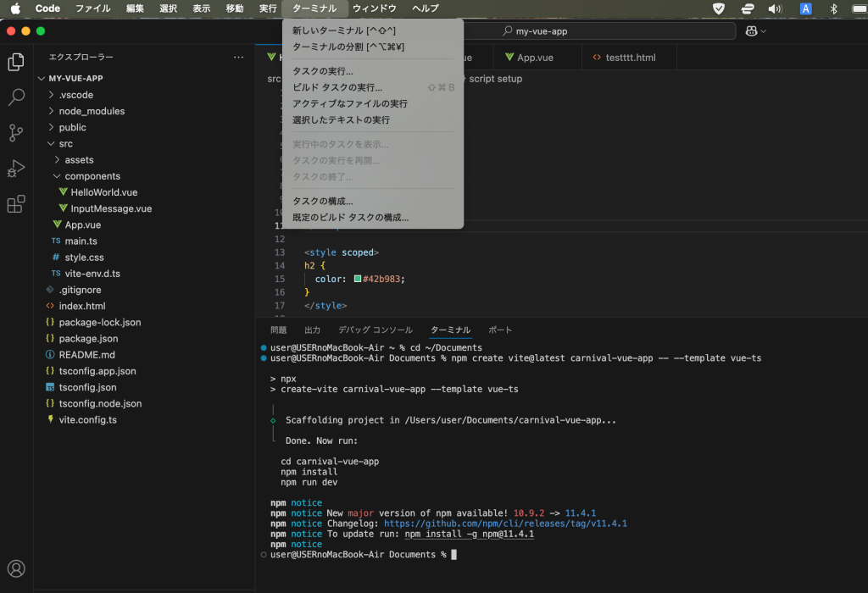The width and height of the screenshot is (868, 593).
Task: Open the Extensions view icon
Action: [16, 203]
